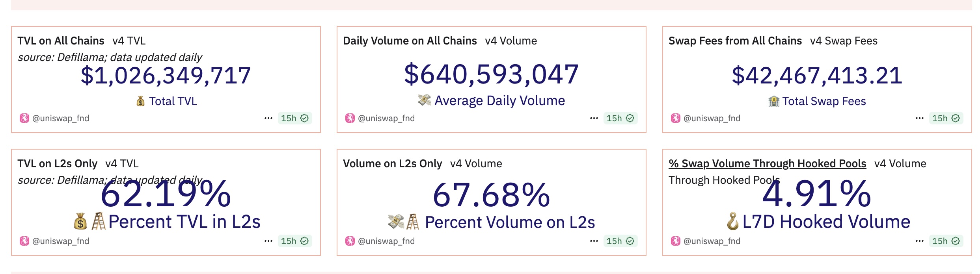
Task: Open three-dot menu on Swap Fees card
Action: coord(920,118)
